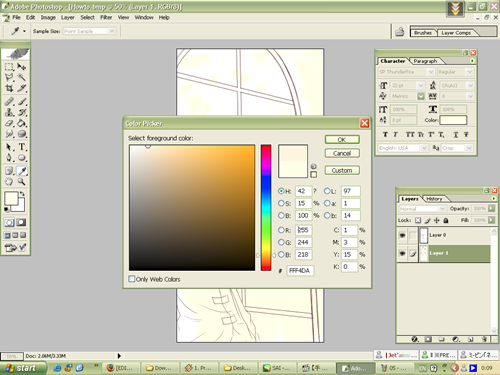
Task: Select the R red radio button
Action: point(281,230)
